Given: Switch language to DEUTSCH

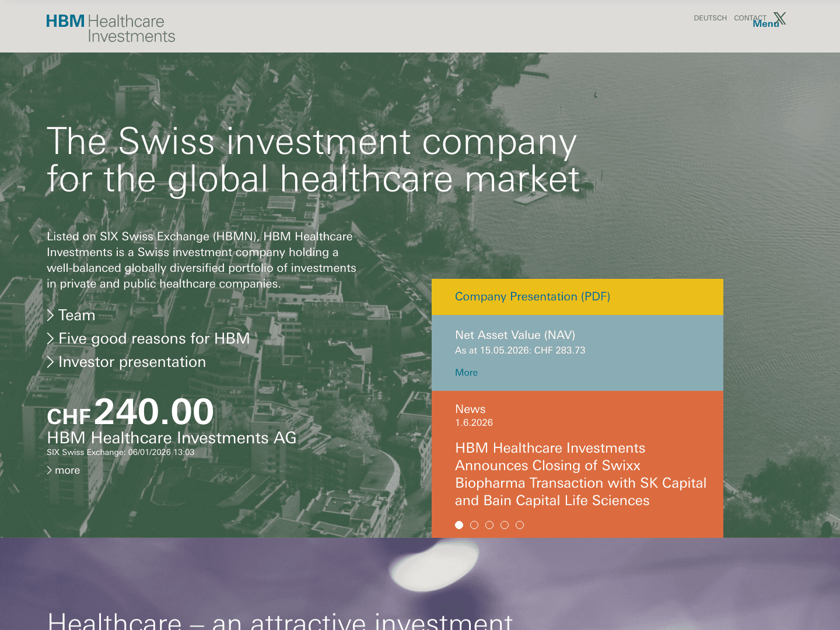Looking at the screenshot, I should 710,18.
